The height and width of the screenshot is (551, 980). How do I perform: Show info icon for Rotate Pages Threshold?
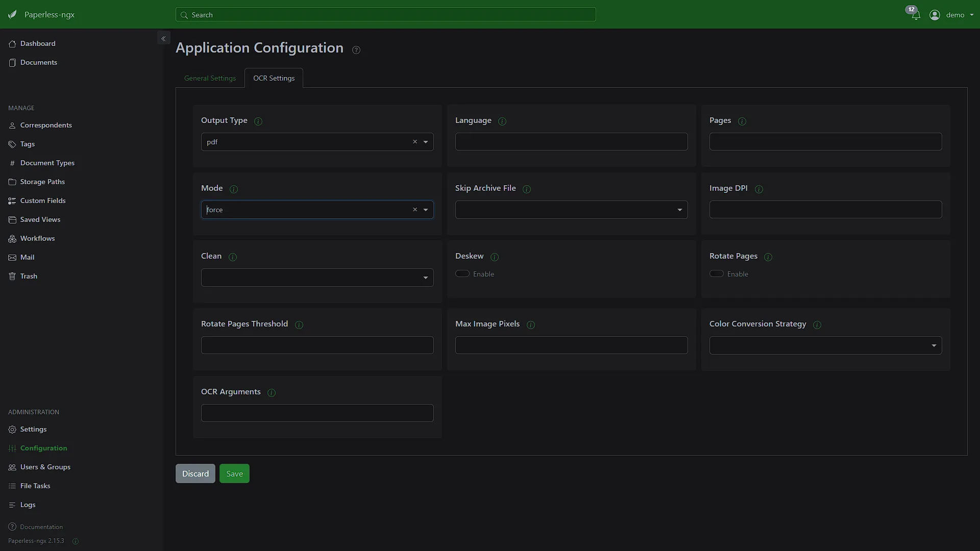click(299, 325)
